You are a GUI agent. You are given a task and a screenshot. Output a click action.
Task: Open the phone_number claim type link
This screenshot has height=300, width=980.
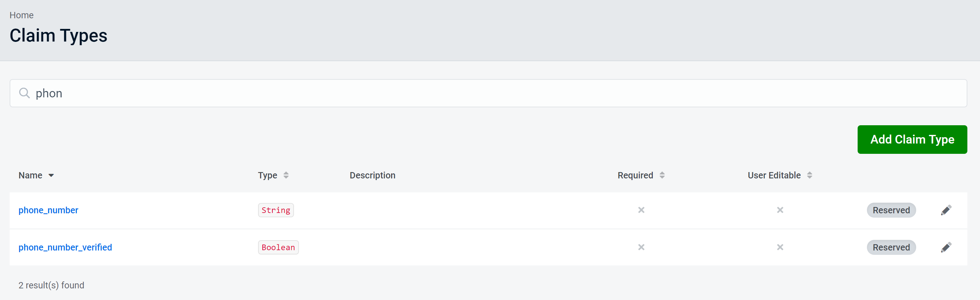point(48,210)
